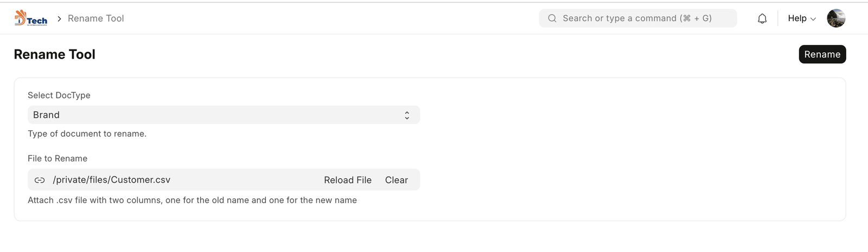The image size is (868, 252).
Task: Open the notifications bell
Action: click(x=762, y=18)
